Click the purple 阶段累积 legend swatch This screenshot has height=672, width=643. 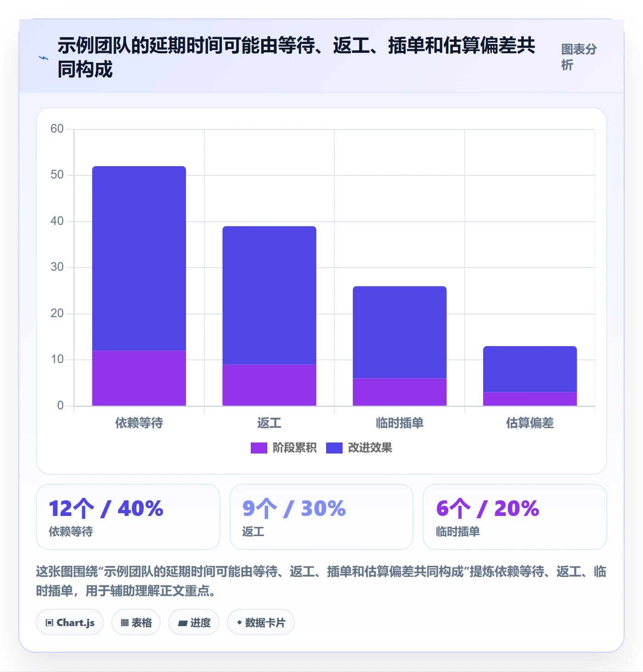[x=259, y=448]
